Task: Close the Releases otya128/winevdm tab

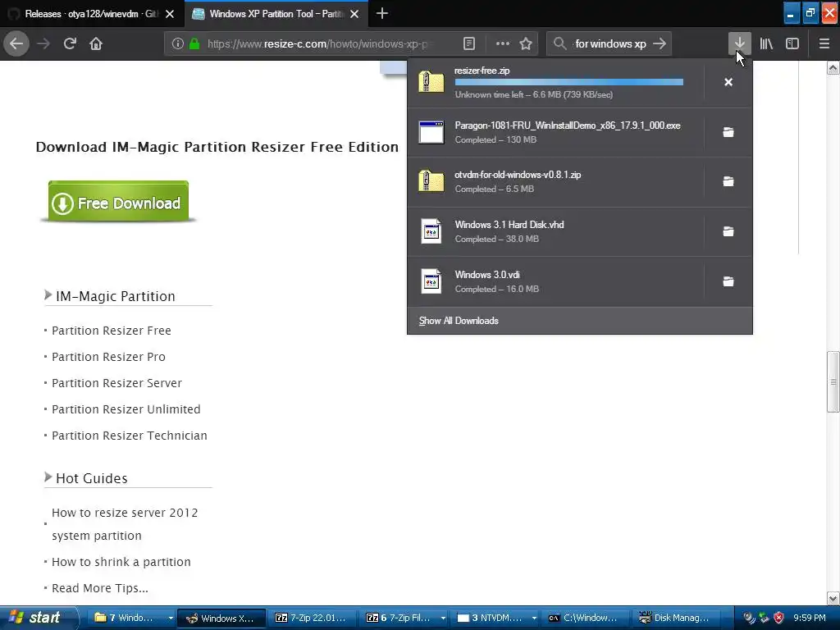Action: pyautogui.click(x=170, y=14)
